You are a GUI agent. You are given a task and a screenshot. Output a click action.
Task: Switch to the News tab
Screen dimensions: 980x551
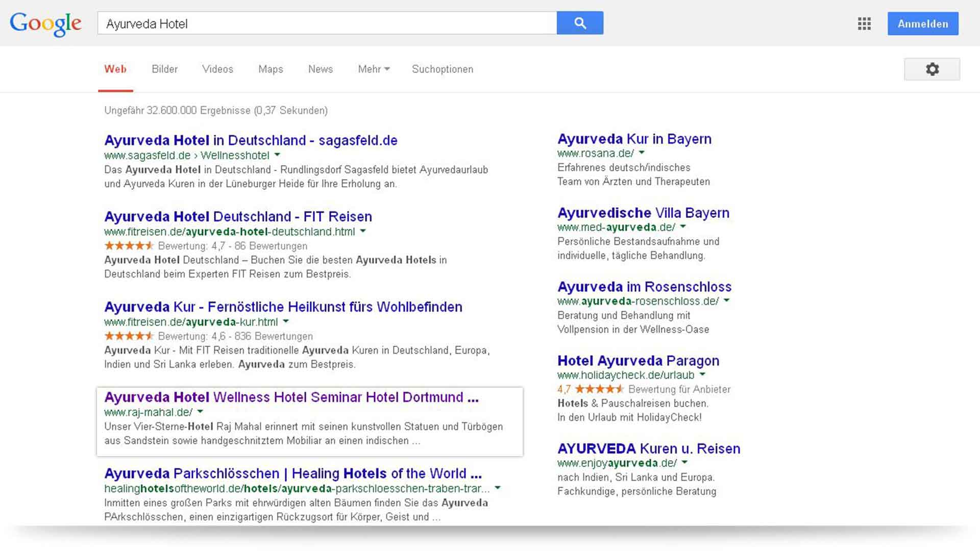[x=321, y=69]
